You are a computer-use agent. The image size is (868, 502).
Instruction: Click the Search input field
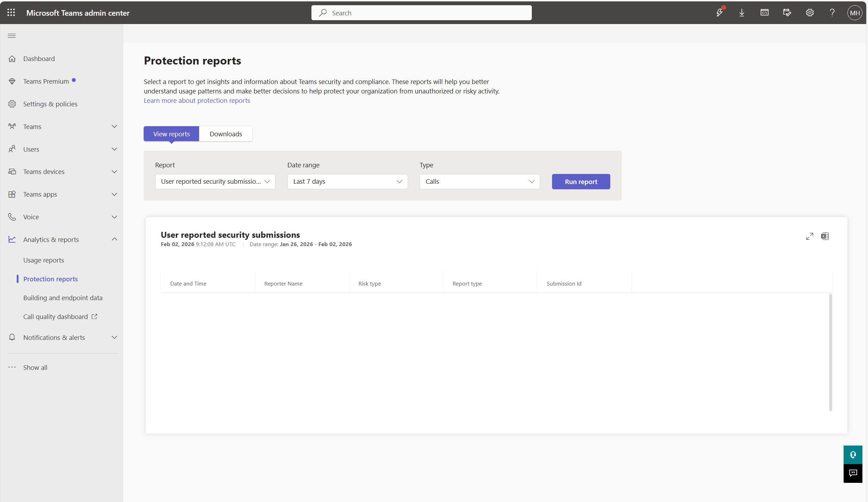[421, 13]
